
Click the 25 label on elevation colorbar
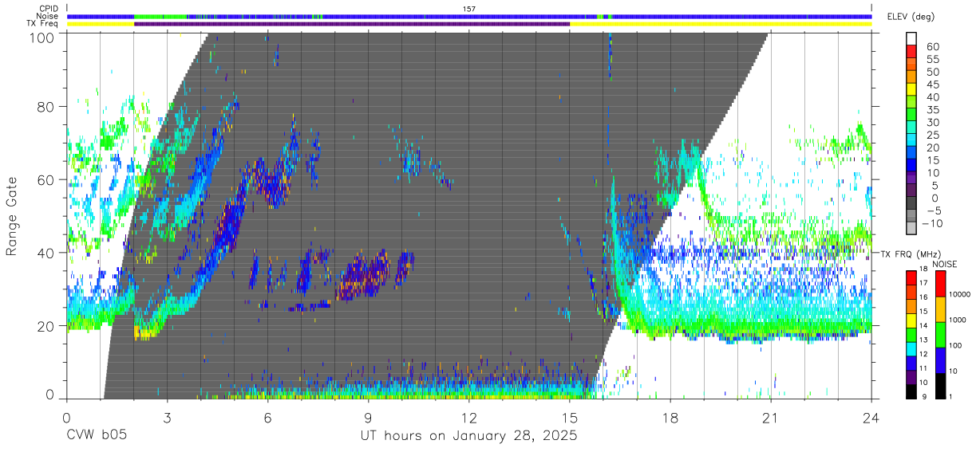click(932, 135)
